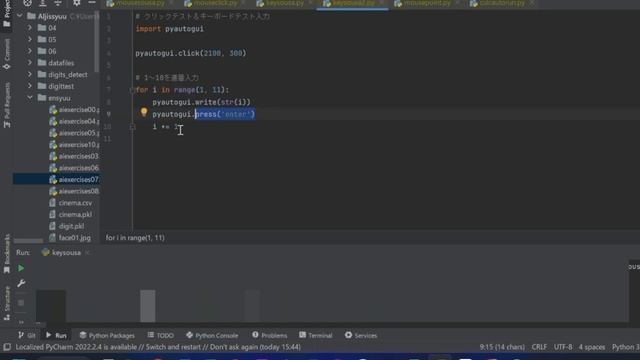Open aiexercises08 file in project tree

point(74,191)
